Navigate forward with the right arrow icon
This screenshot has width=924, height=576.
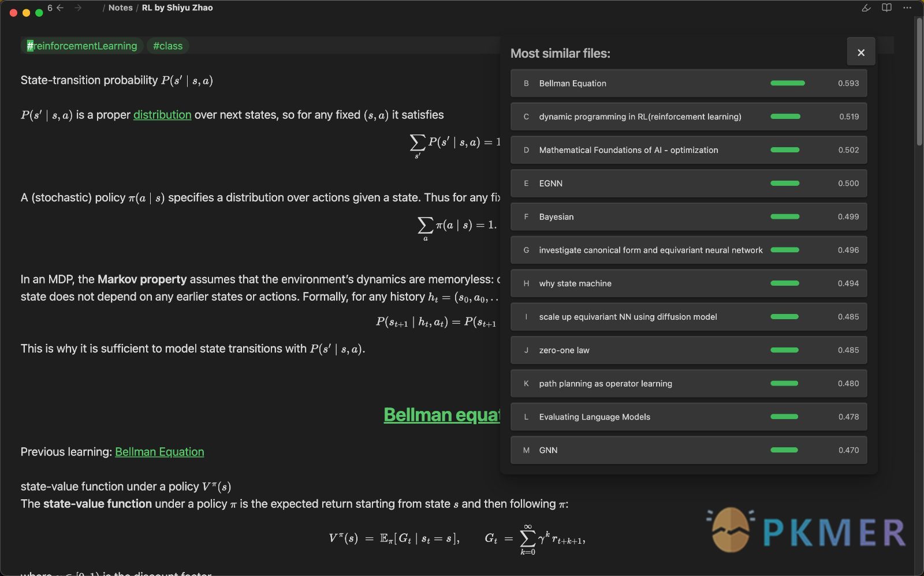pyautogui.click(x=78, y=8)
